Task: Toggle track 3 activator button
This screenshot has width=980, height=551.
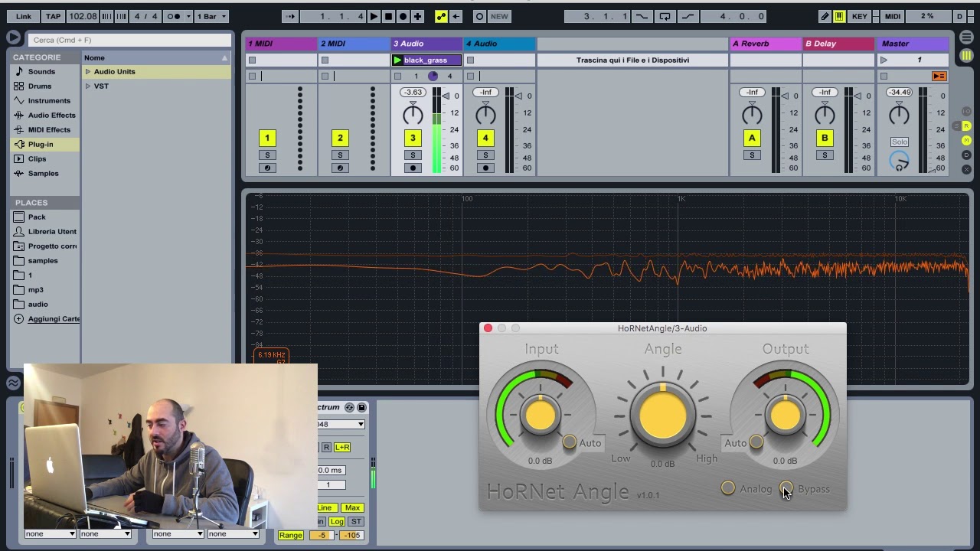Action: (x=413, y=138)
